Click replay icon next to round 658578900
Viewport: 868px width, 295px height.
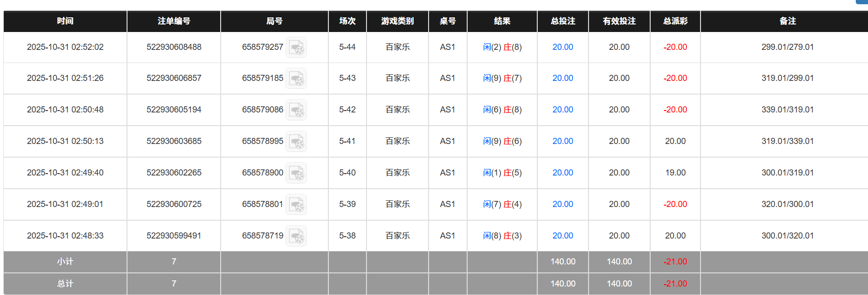(x=296, y=173)
